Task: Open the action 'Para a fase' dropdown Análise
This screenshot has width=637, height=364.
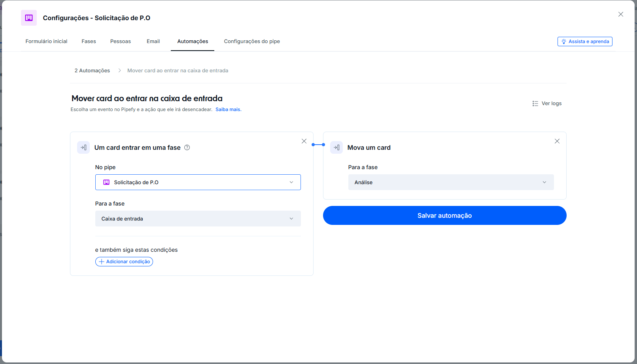Action: 451,182
